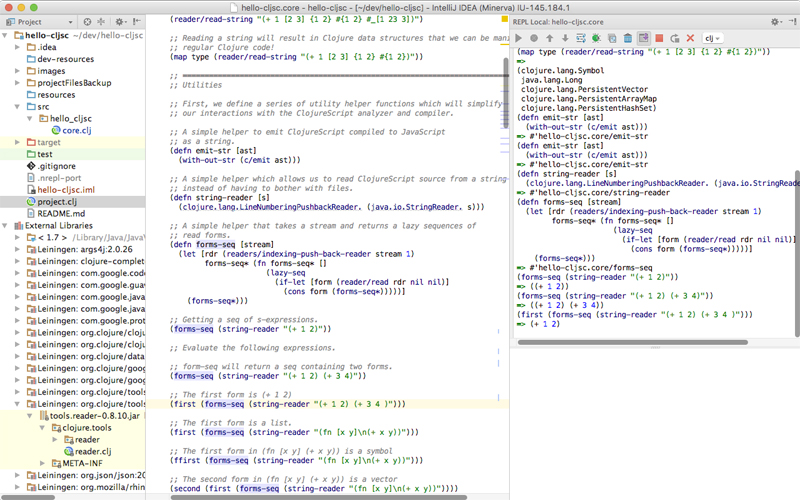Viewport: 800px width, 500px height.
Task: Select project.clj in the project tree
Action: point(51,202)
